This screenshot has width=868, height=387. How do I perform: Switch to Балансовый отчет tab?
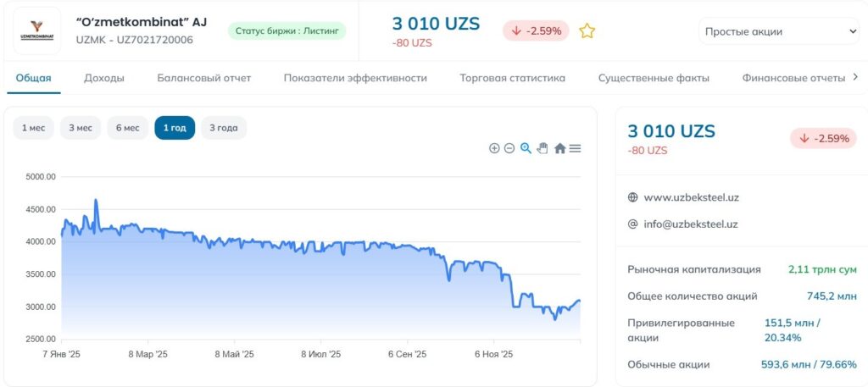coord(204,78)
